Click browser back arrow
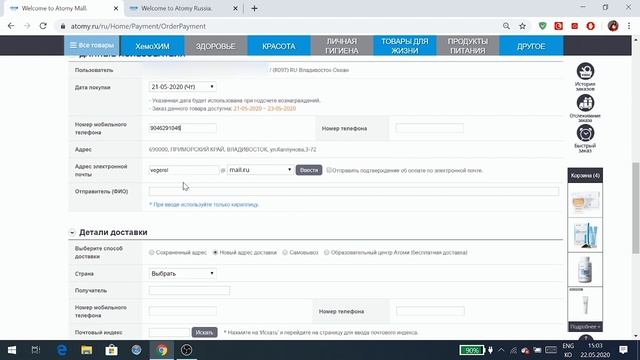The image size is (640, 360). pos(11,26)
